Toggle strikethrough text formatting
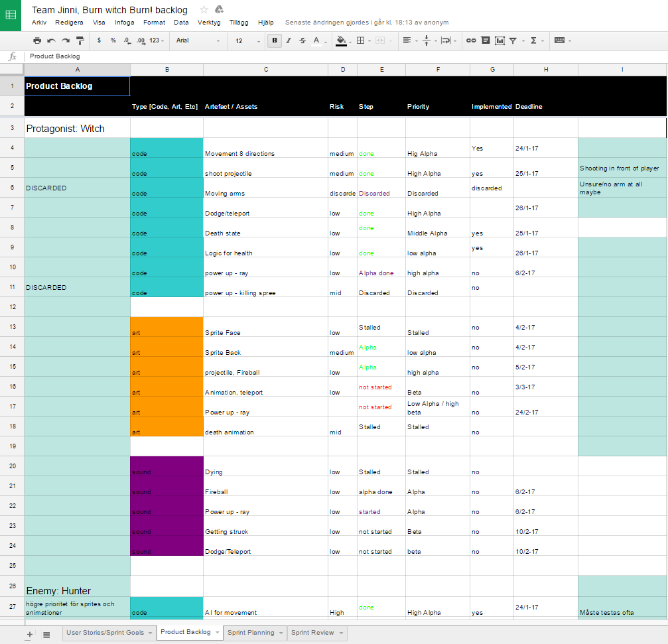The image size is (668, 644). pyautogui.click(x=302, y=40)
